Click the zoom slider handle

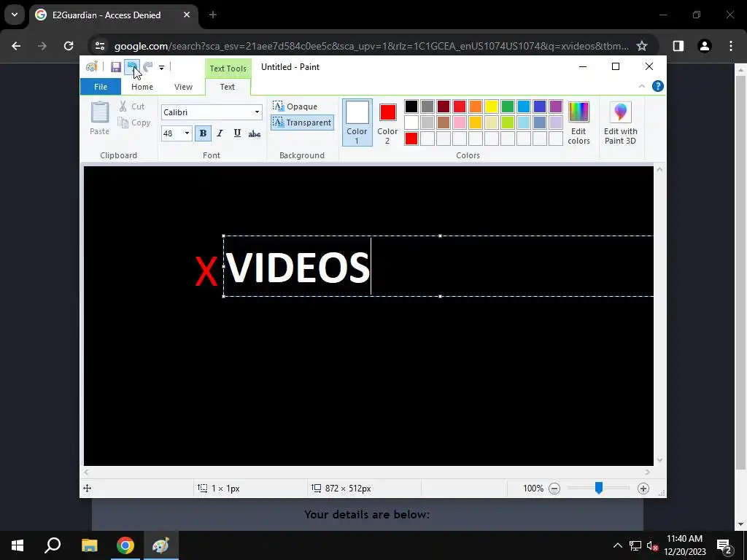click(599, 488)
